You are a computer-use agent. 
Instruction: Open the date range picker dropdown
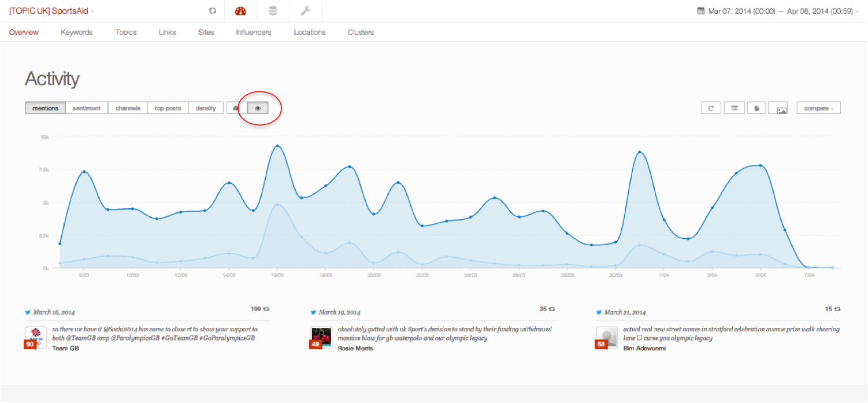pos(778,11)
